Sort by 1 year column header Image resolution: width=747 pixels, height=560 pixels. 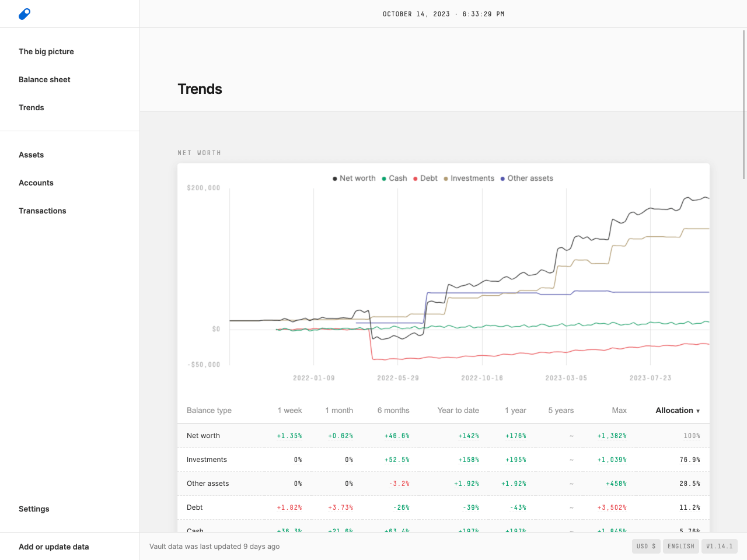(x=515, y=411)
